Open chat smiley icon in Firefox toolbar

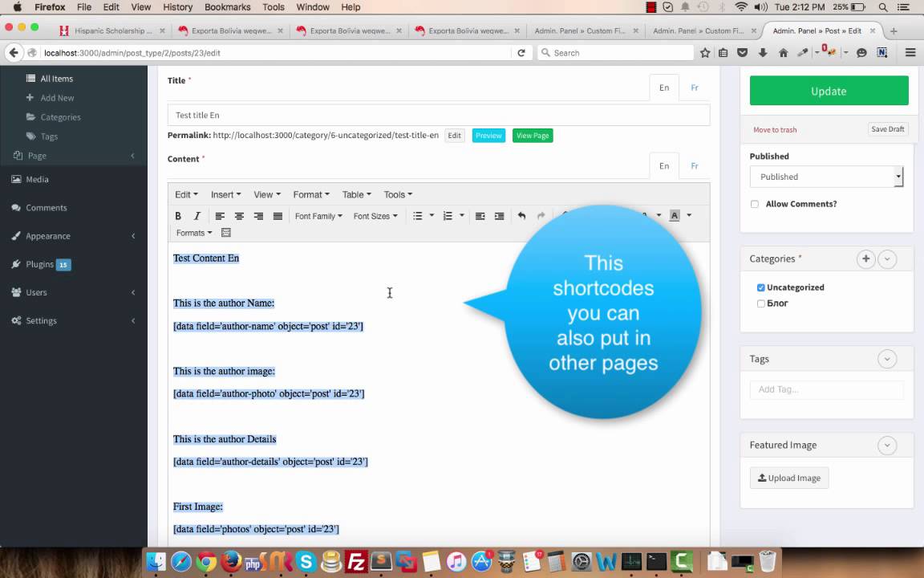(x=861, y=52)
